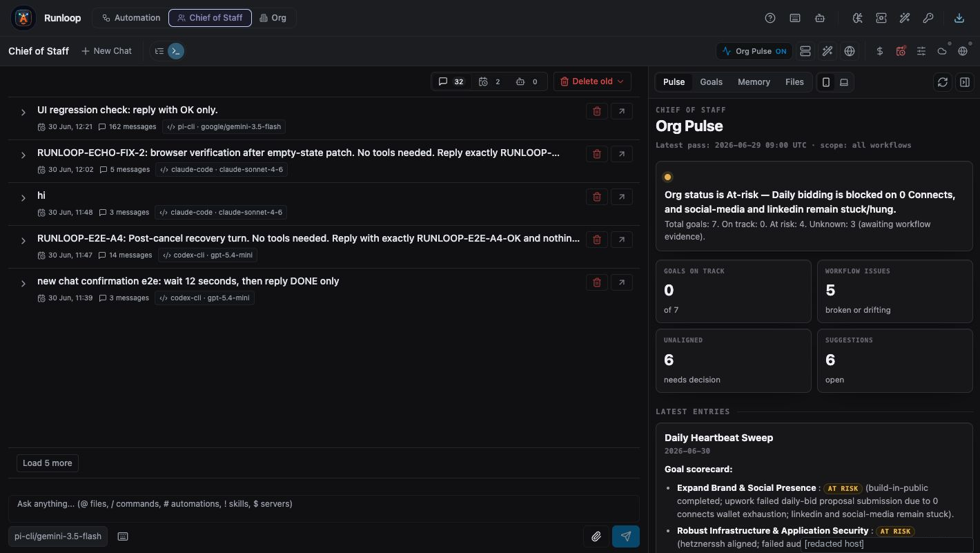The width and height of the screenshot is (980, 553).
Task: Toggle the scheduled filter showing 2
Action: point(489,81)
